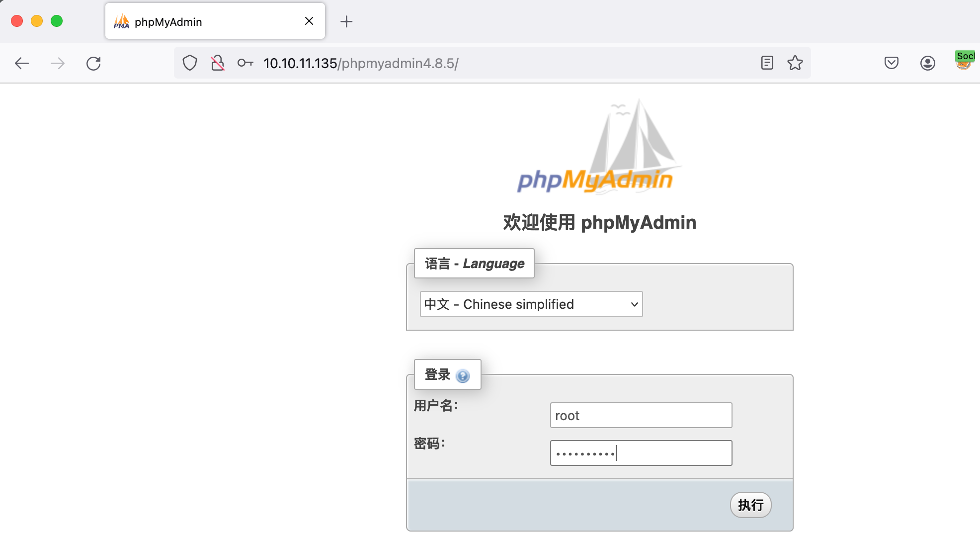
Task: Reload the current page
Action: point(93,63)
